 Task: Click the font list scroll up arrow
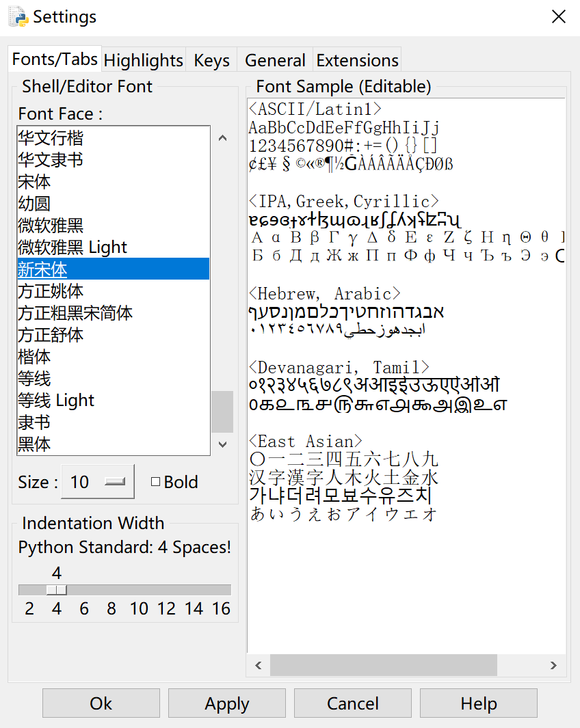click(222, 138)
